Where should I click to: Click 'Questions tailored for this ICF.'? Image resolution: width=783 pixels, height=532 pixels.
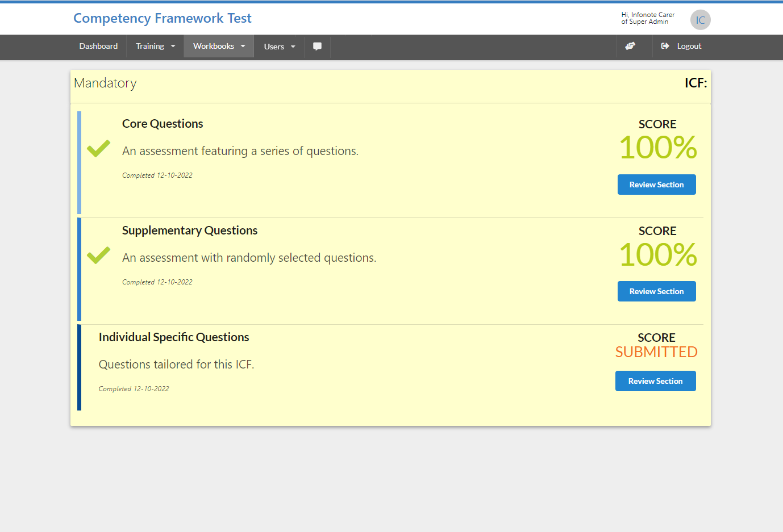(177, 365)
